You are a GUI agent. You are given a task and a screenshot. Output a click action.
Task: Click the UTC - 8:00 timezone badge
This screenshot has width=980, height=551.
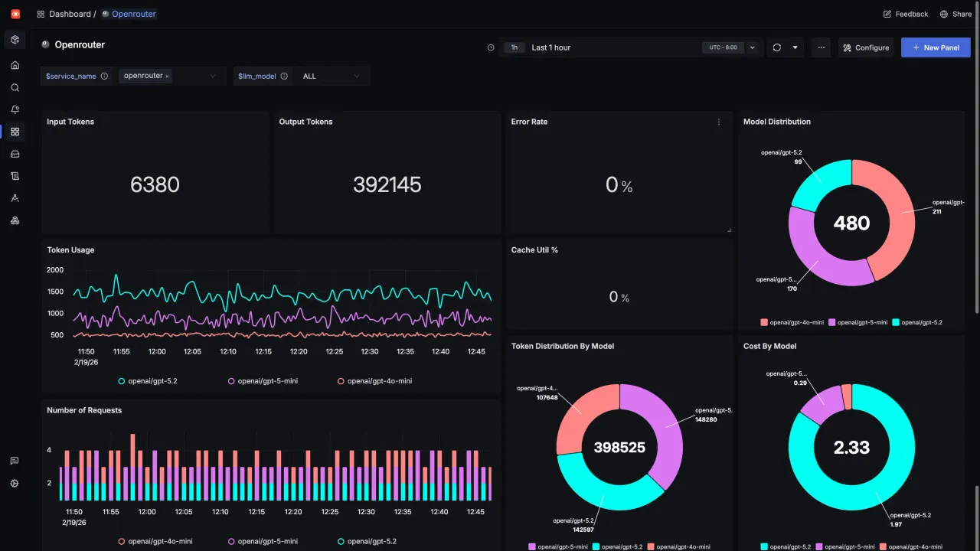tap(723, 47)
